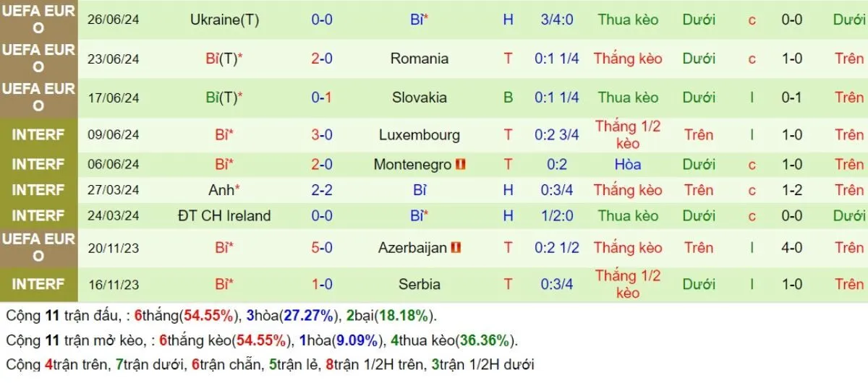Open Ukraine(T) team link
This screenshot has width=868, height=383.
tap(224, 20)
